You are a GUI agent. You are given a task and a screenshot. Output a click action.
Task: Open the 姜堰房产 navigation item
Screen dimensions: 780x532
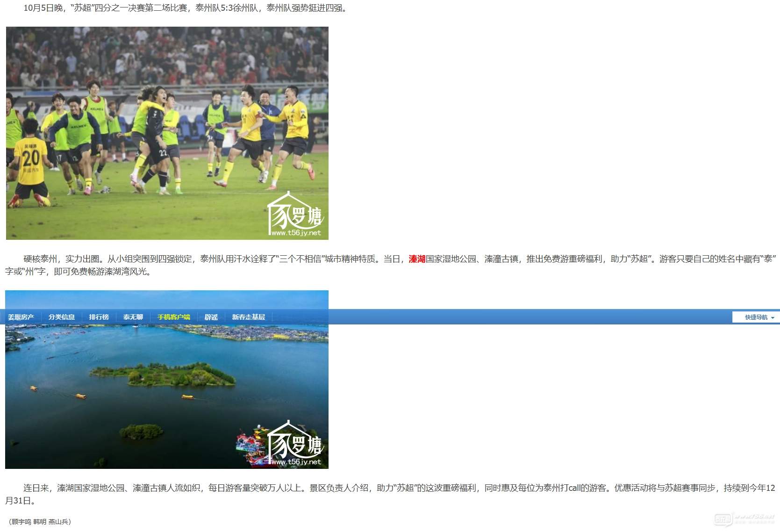tap(21, 317)
